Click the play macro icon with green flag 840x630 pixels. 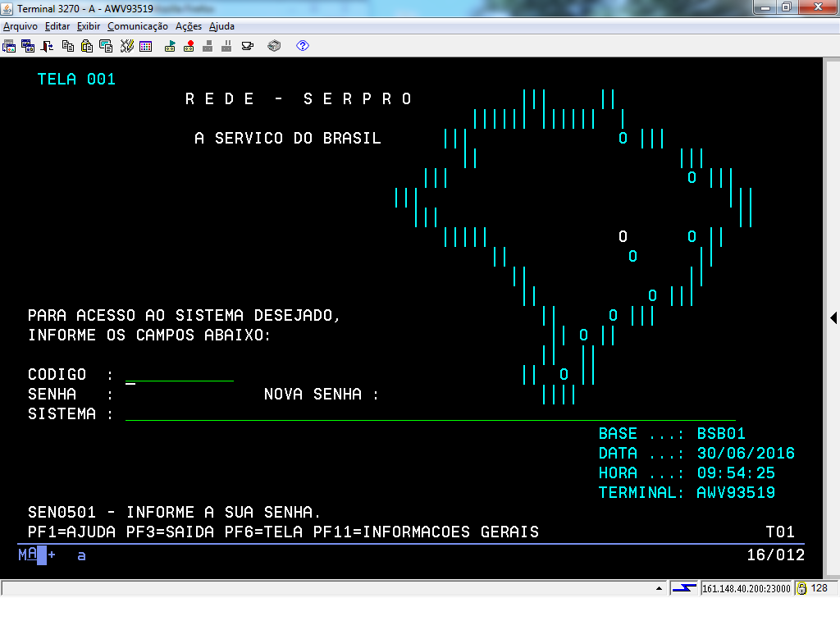[x=170, y=46]
